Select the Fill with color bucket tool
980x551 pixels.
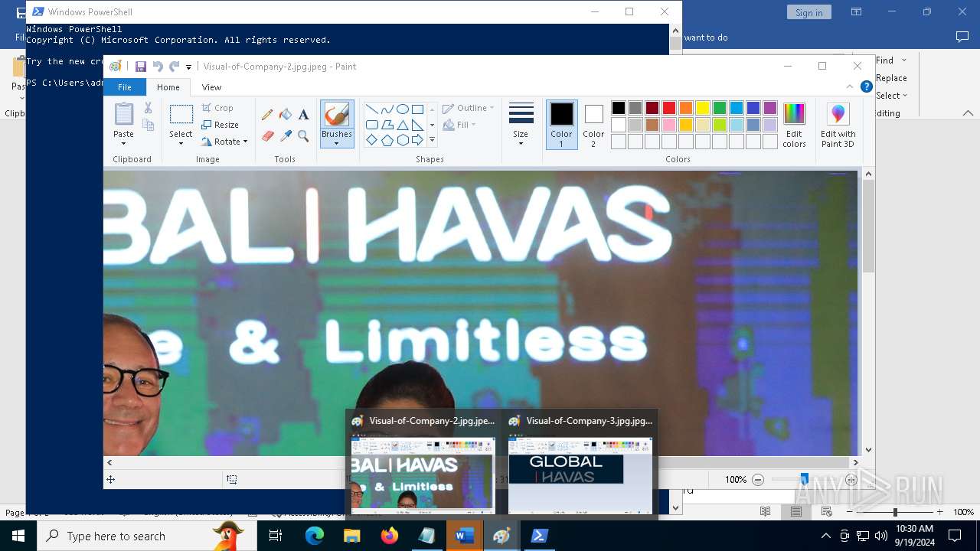(x=286, y=115)
